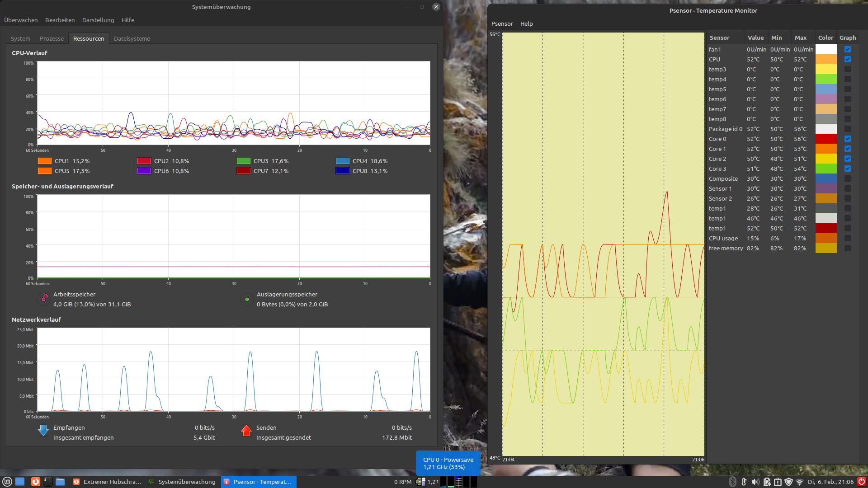This screenshot has height=488, width=868.
Task: Switch to the Prozesse tab
Action: coord(52,38)
